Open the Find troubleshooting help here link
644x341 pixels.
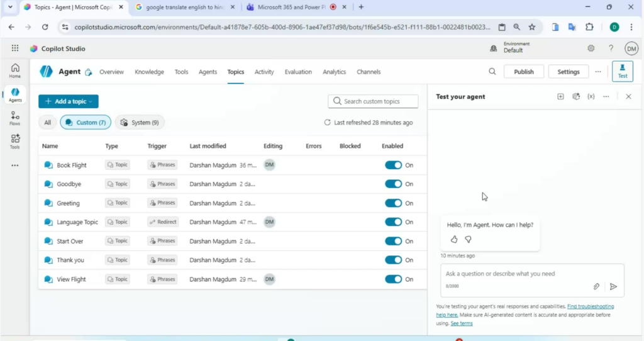(590, 306)
